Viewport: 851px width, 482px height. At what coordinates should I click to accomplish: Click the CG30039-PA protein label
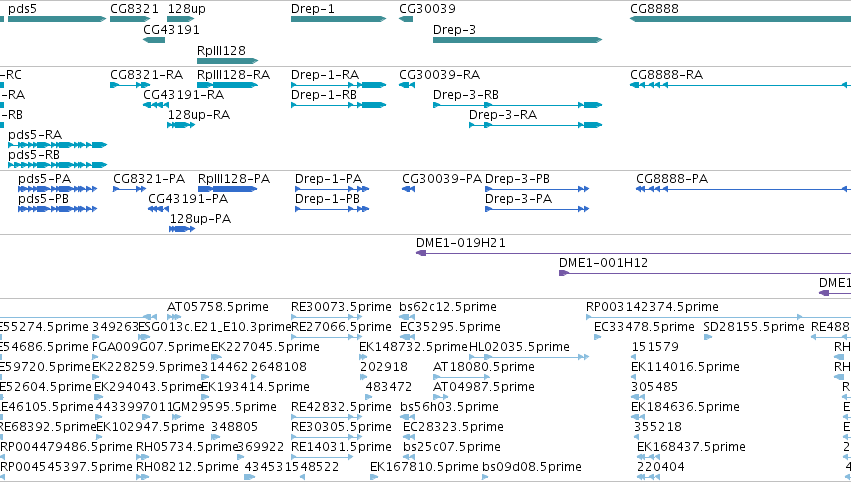coord(442,179)
